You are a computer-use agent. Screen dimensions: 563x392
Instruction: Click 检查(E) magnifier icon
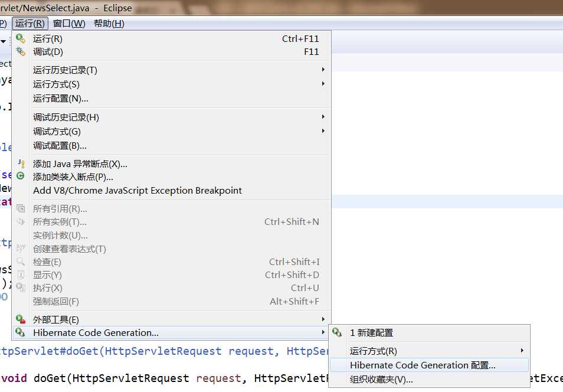pyautogui.click(x=21, y=261)
